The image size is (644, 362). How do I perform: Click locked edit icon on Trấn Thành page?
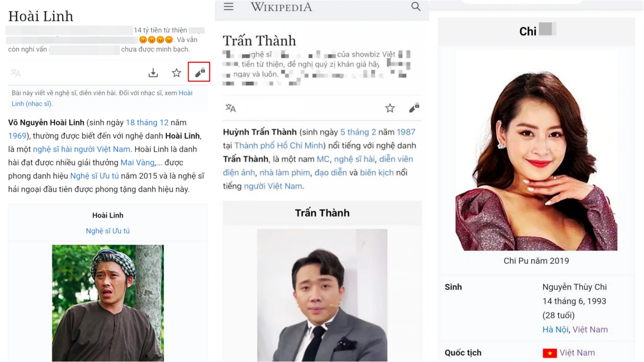click(x=414, y=108)
